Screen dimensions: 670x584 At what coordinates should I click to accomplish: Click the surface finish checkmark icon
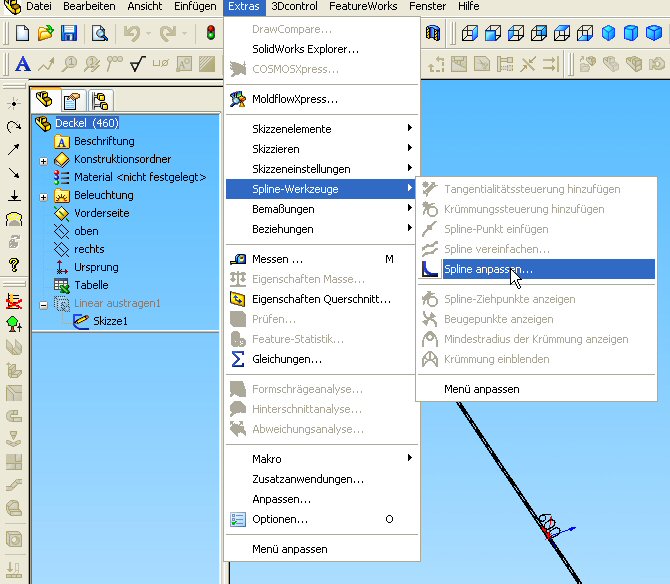click(x=138, y=64)
